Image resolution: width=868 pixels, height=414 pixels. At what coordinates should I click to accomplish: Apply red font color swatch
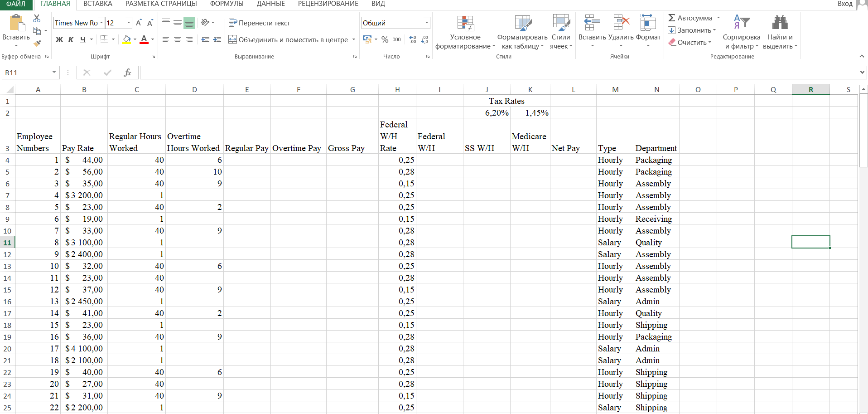coord(144,39)
